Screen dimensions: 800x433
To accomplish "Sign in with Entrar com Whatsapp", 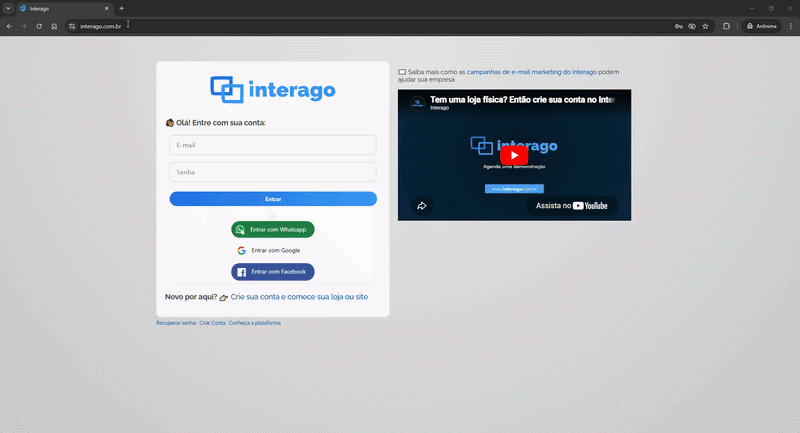I will click(x=273, y=230).
